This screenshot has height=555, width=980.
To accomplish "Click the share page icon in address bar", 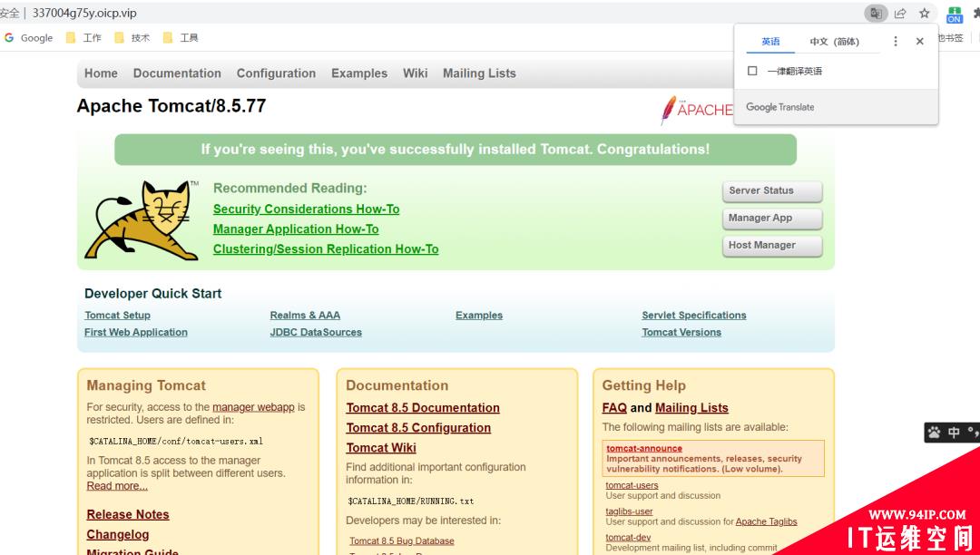I will click(900, 13).
